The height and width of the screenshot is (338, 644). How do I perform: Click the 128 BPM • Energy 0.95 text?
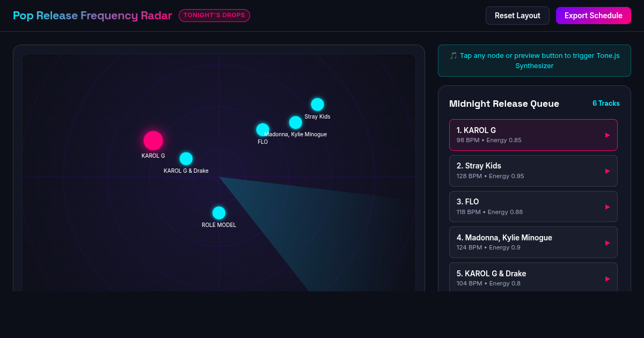(x=491, y=176)
